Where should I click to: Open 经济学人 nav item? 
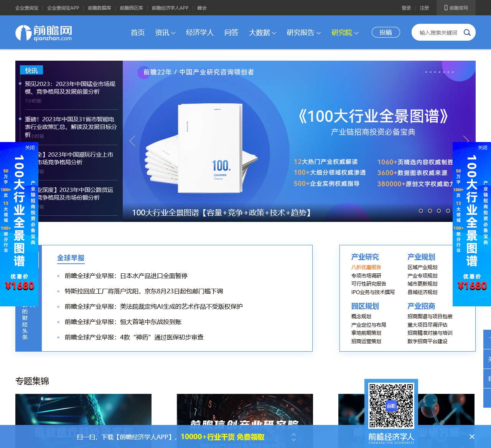point(200,33)
